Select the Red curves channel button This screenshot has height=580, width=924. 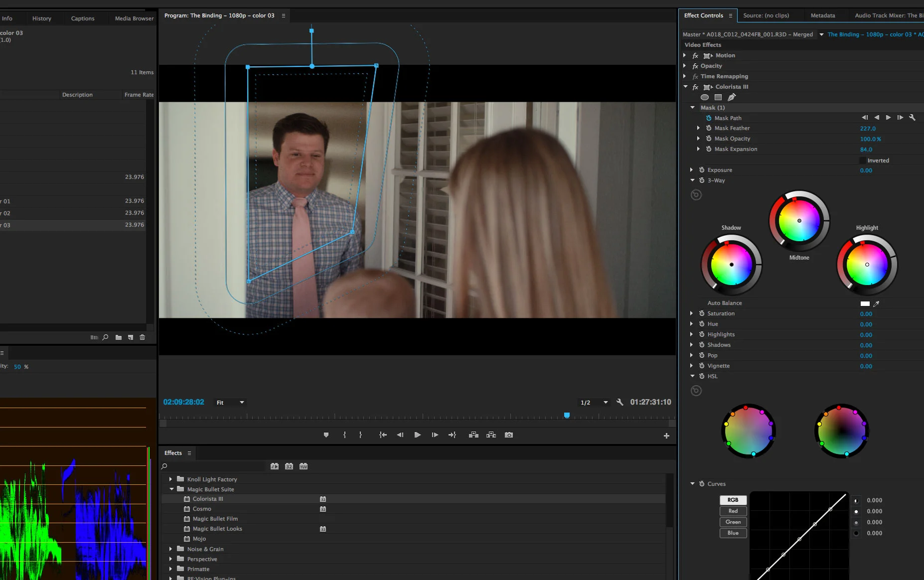click(733, 511)
